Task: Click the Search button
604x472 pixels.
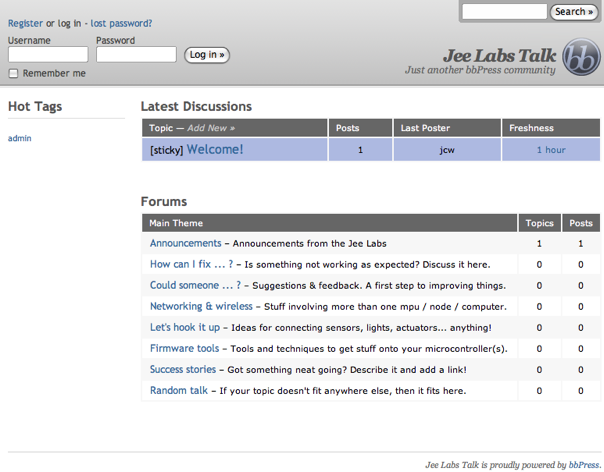Action: click(574, 12)
